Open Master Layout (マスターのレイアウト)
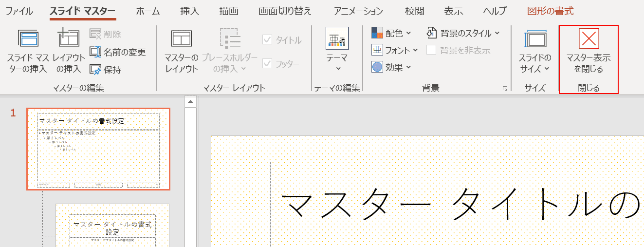This screenshot has width=644, height=247. (182, 51)
